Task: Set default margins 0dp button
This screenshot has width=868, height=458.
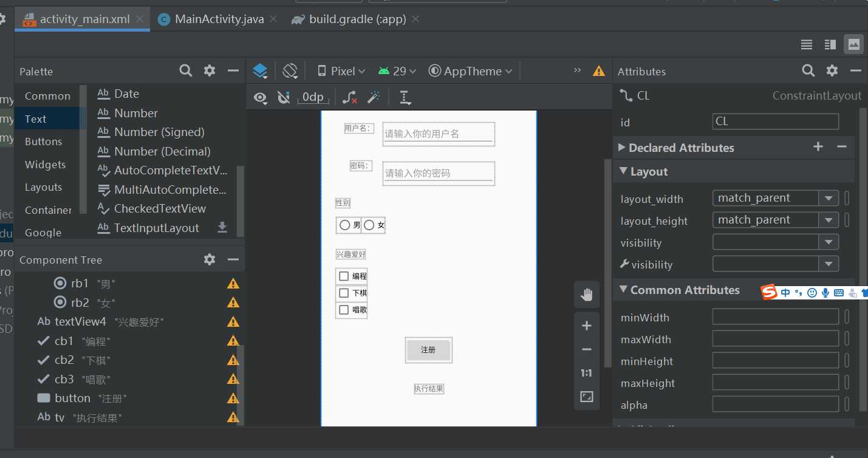Action: tap(313, 97)
